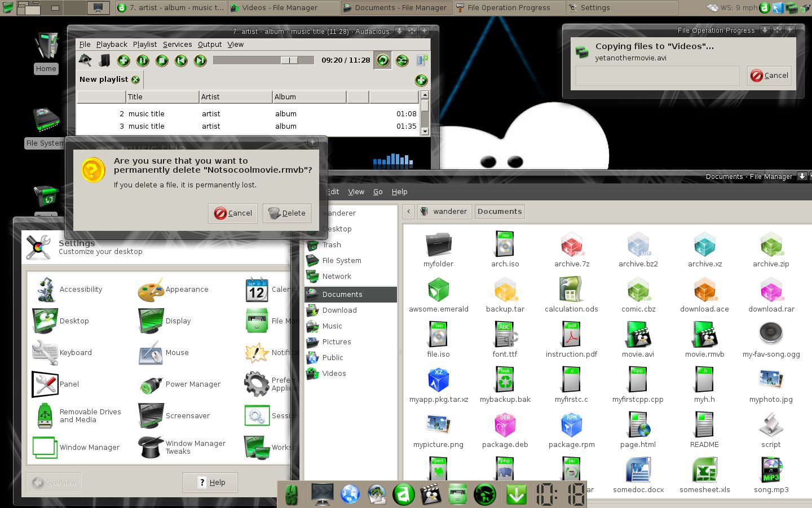Add a new playlist with green plus button
812x508 pixels.
point(421,80)
